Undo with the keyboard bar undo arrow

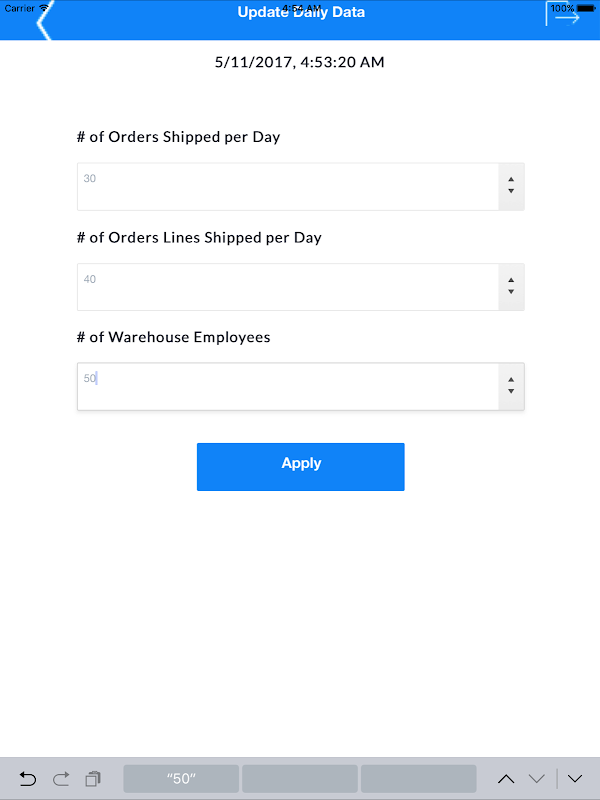point(28,778)
